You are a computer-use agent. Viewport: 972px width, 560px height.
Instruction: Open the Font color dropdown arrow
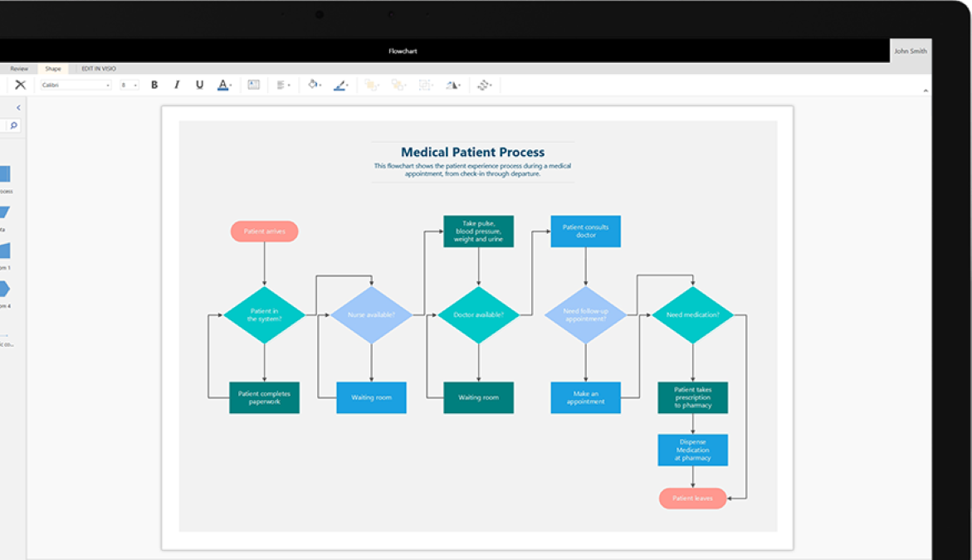[231, 85]
